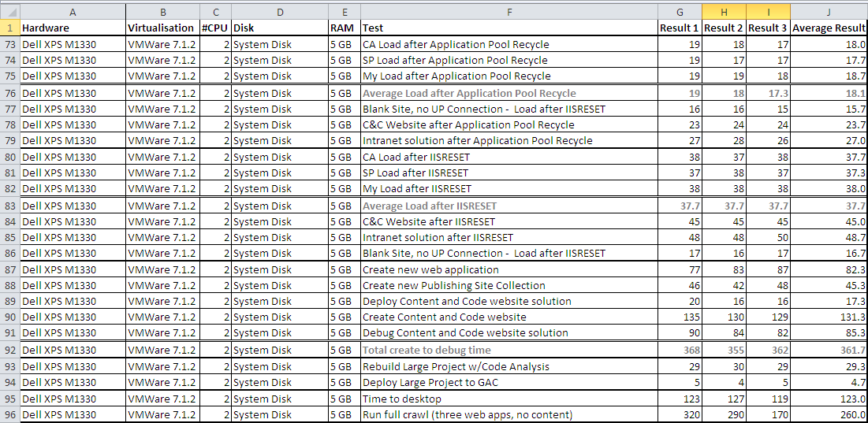Click row header 96
The height and width of the screenshot is (423, 868).
[10, 414]
